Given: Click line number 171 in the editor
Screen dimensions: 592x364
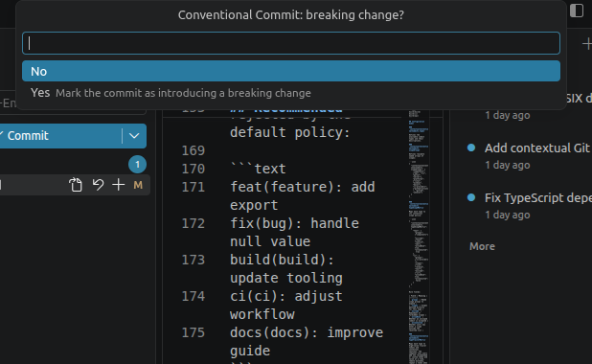Looking at the screenshot, I should pos(193,187).
